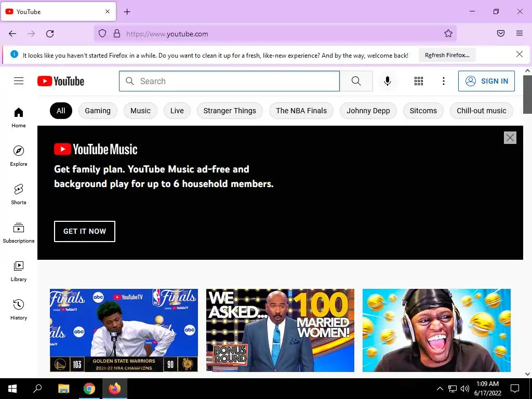This screenshot has width=532, height=399.
Task: Click the SIGN IN button
Action: [486, 81]
